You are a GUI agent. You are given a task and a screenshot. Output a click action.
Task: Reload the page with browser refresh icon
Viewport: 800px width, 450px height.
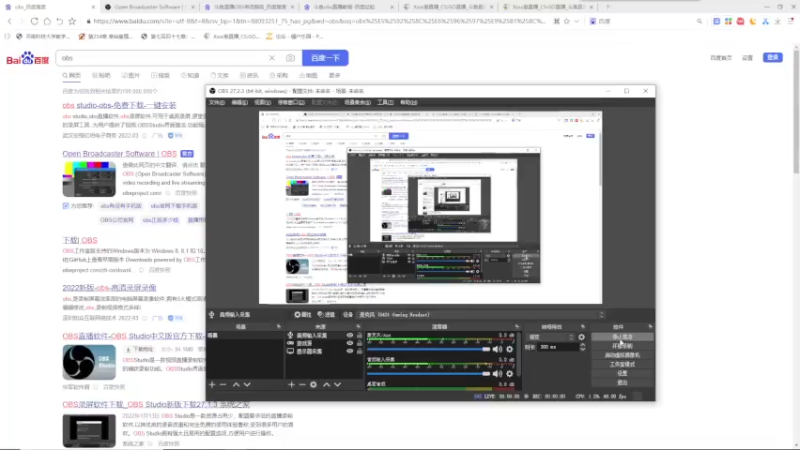click(x=34, y=21)
